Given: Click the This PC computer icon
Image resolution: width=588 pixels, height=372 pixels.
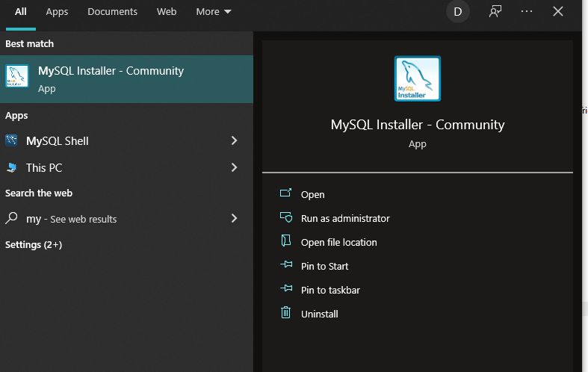Looking at the screenshot, I should coord(12,167).
